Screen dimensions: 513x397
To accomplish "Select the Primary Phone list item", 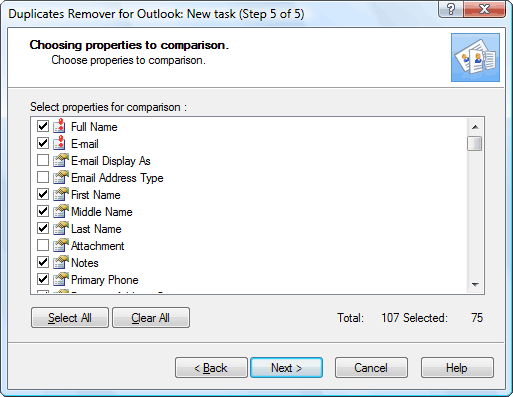I will [104, 280].
